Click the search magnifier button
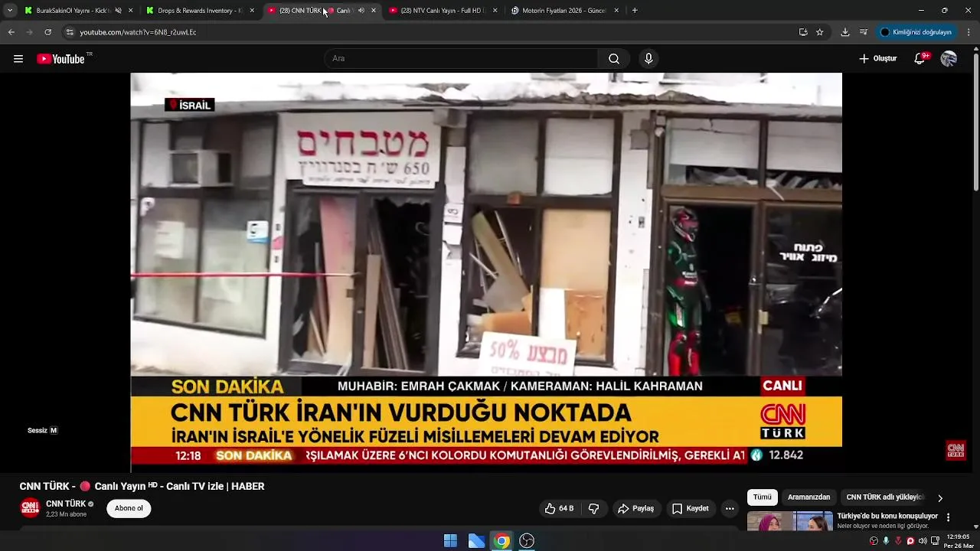Screen dimensions: 980x551 (x=614, y=59)
